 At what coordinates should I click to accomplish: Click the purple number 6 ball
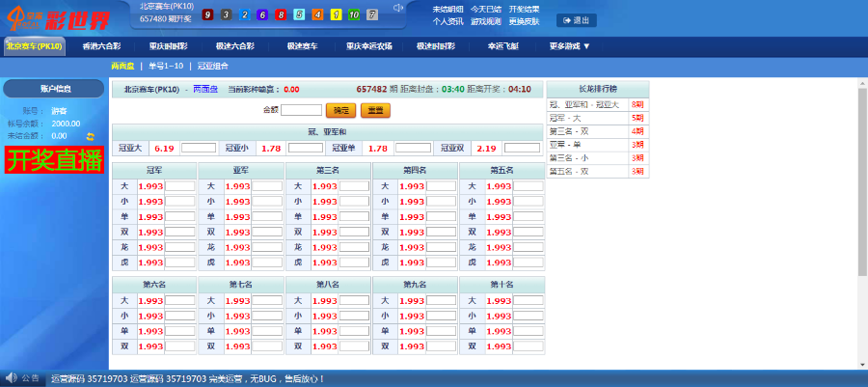[x=262, y=14]
